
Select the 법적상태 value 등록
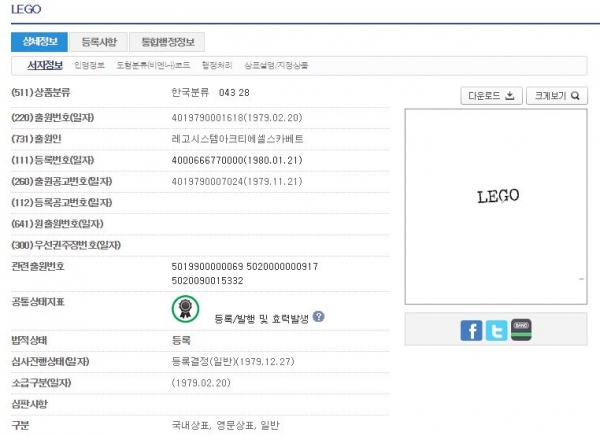(x=181, y=340)
